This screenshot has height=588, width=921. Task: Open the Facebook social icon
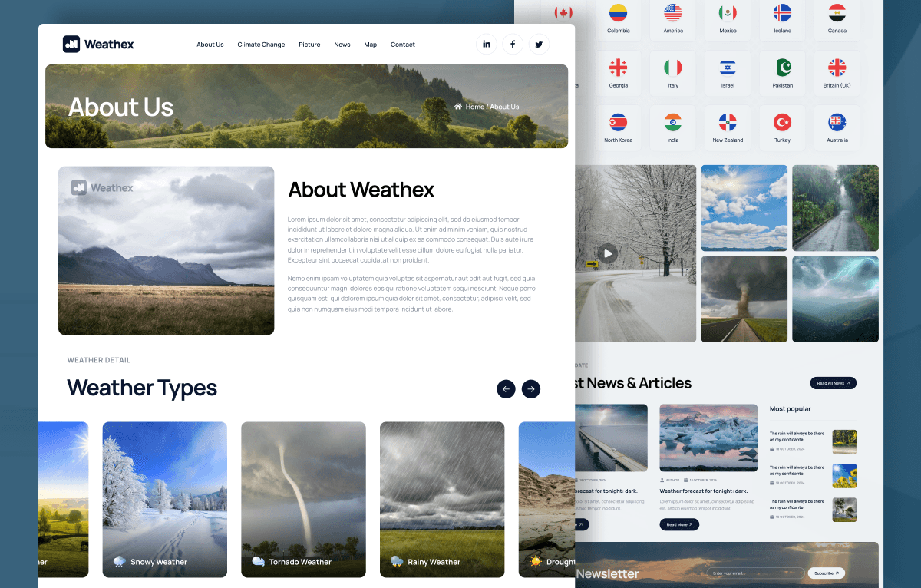point(513,45)
